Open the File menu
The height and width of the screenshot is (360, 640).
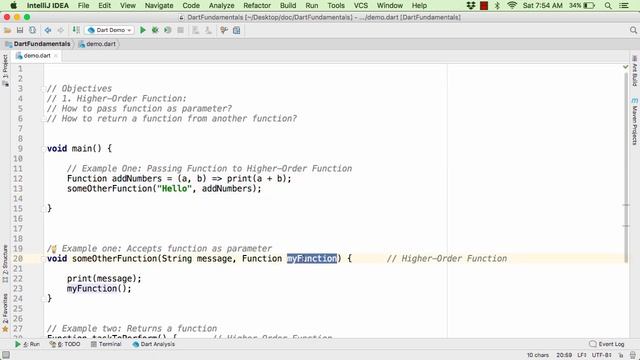pos(83,5)
